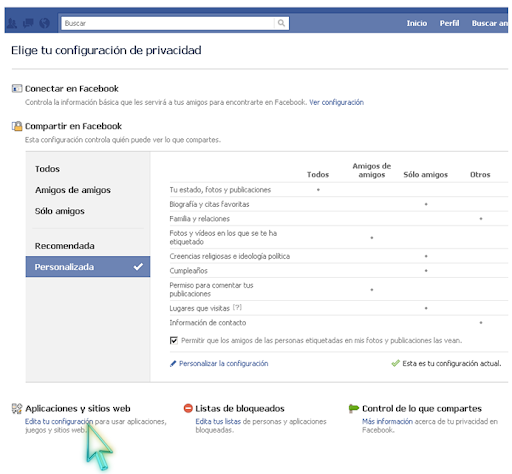Select the Recomendada preset
512x474 pixels.
[65, 246]
